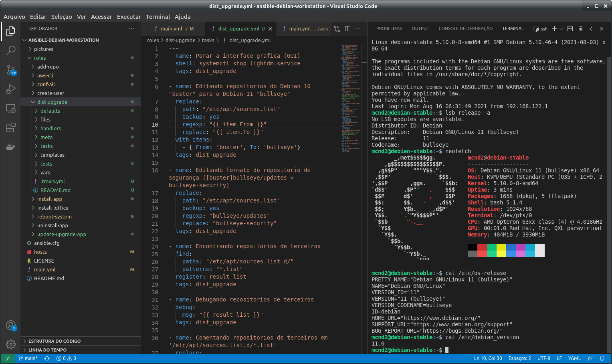The height and width of the screenshot is (364, 612).
Task: Open the new terminal launch profile dropdown
Action: 561,29
